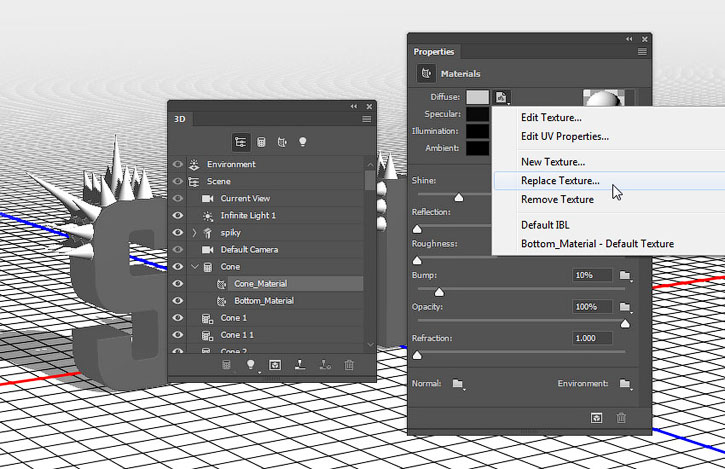Add new object to scene button

[x=226, y=365]
